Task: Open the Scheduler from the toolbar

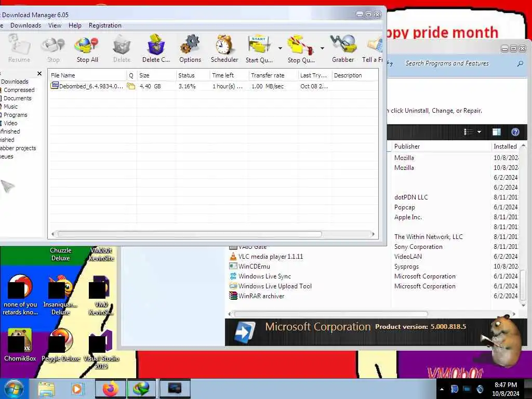Action: [224, 49]
